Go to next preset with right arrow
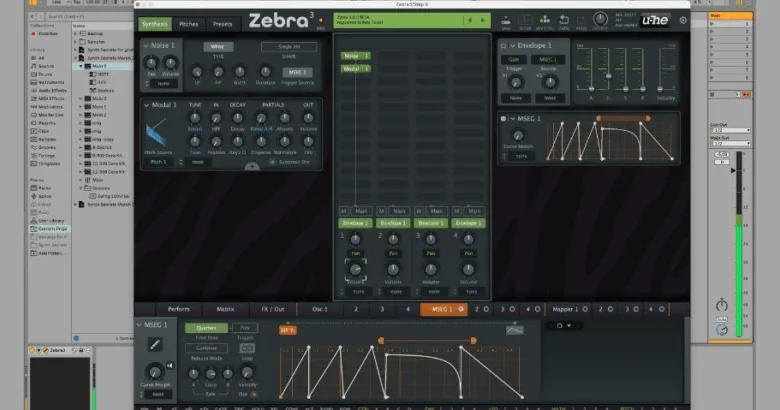780x410 pixels. [x=482, y=20]
